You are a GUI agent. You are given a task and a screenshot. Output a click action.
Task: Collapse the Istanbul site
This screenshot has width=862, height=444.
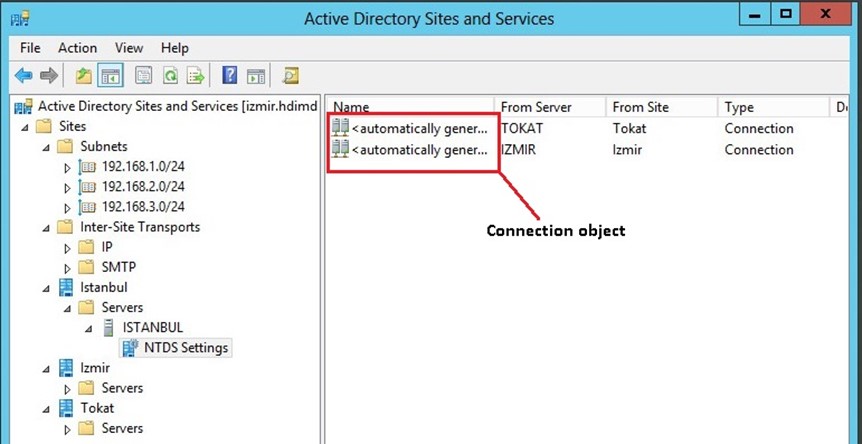(46, 288)
